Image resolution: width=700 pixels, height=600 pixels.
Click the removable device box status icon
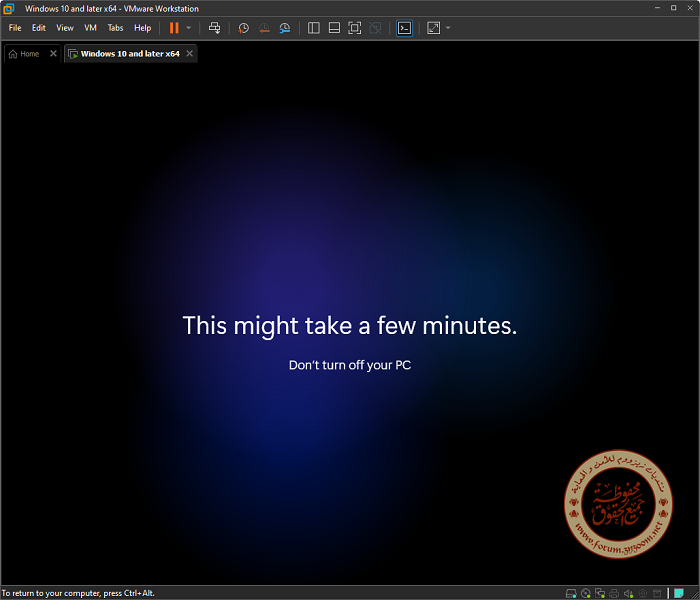(657, 593)
